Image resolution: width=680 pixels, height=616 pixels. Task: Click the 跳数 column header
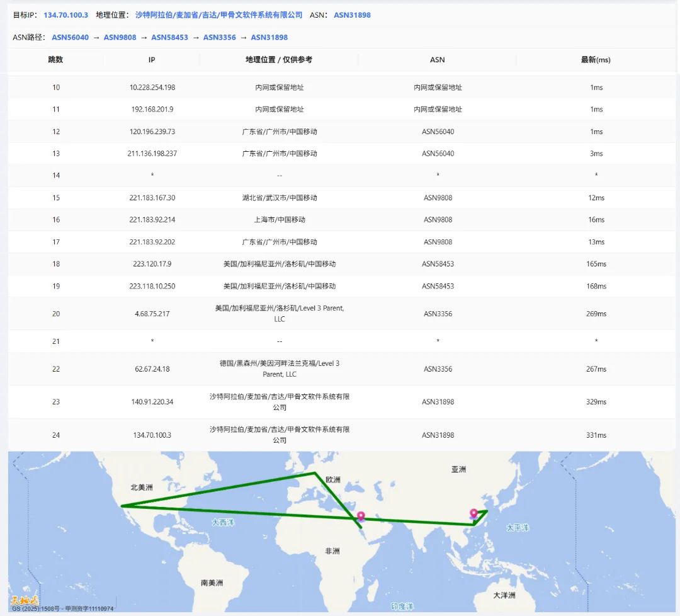[55, 60]
